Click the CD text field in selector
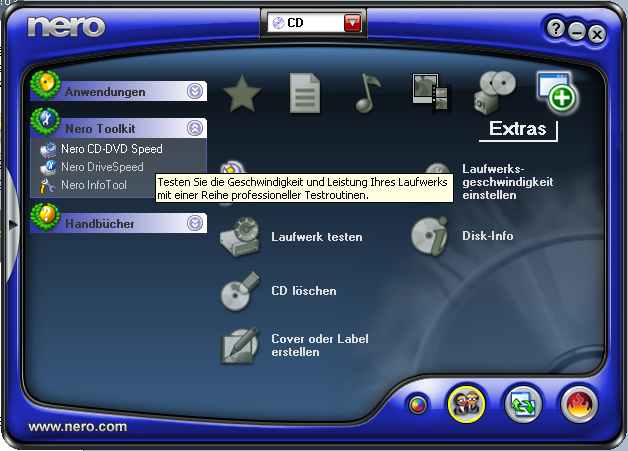 coord(305,23)
